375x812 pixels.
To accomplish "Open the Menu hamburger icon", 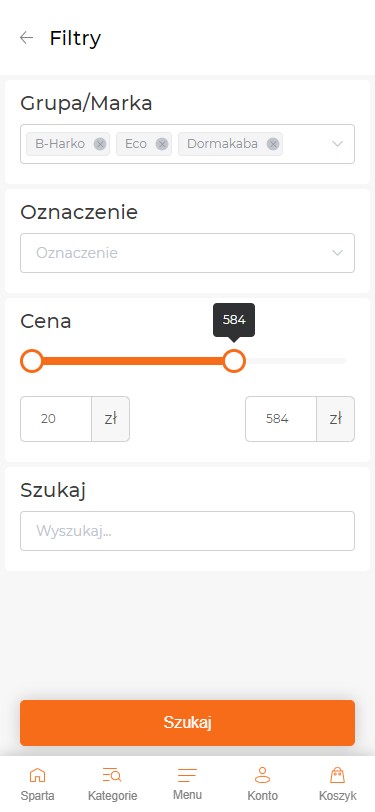I will (187, 775).
